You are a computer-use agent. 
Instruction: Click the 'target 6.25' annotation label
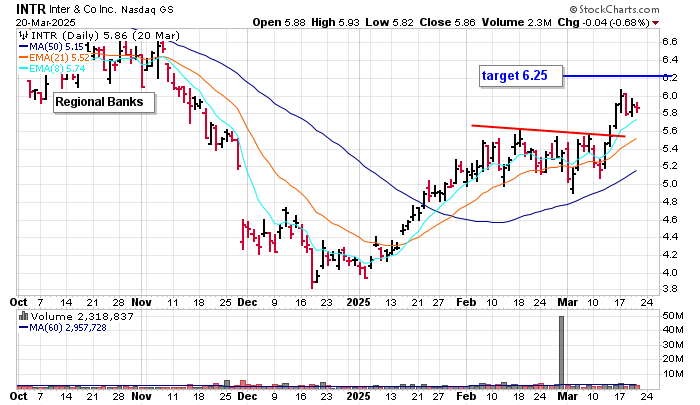coord(521,76)
